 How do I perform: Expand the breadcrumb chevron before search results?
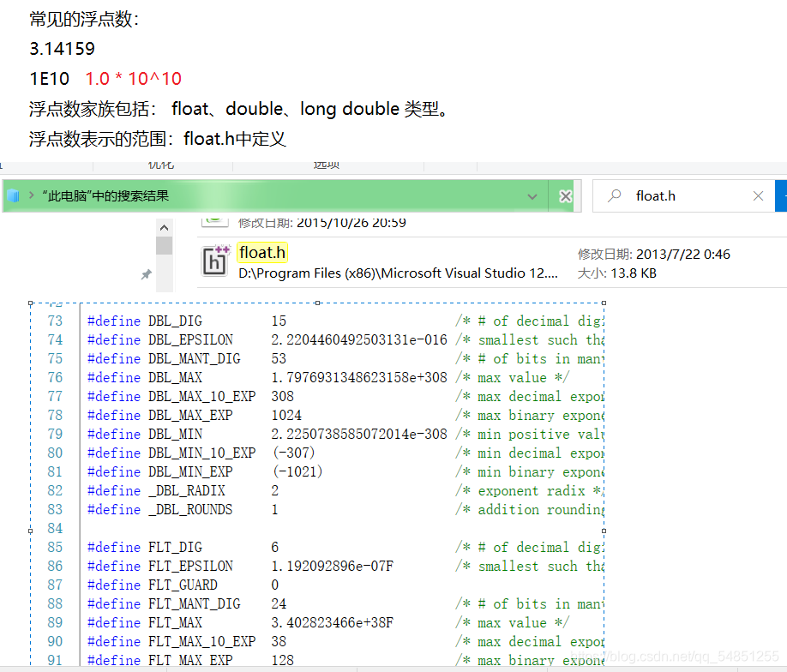click(x=32, y=195)
